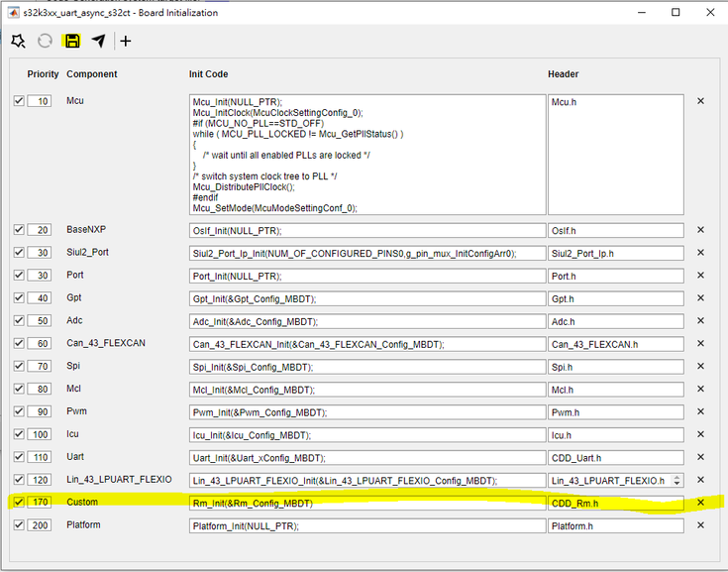Uncheck the Mcu component checkbox
Screen dimensions: 728x572
tap(19, 101)
